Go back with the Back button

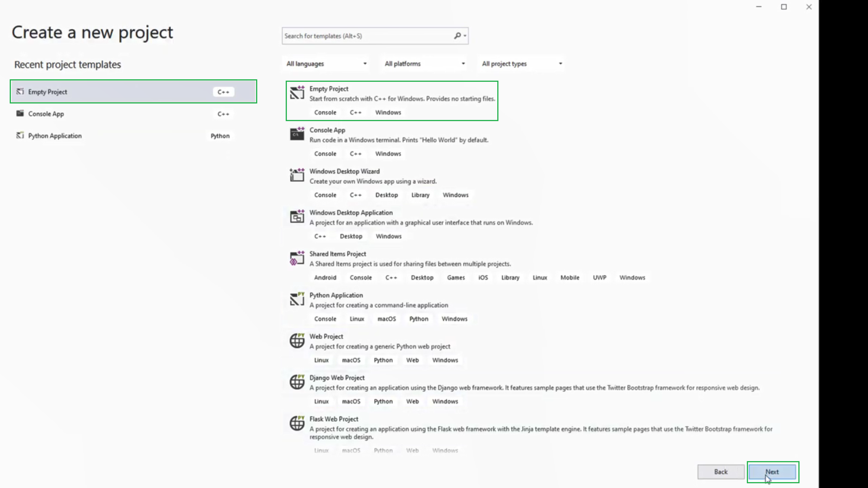(x=720, y=472)
